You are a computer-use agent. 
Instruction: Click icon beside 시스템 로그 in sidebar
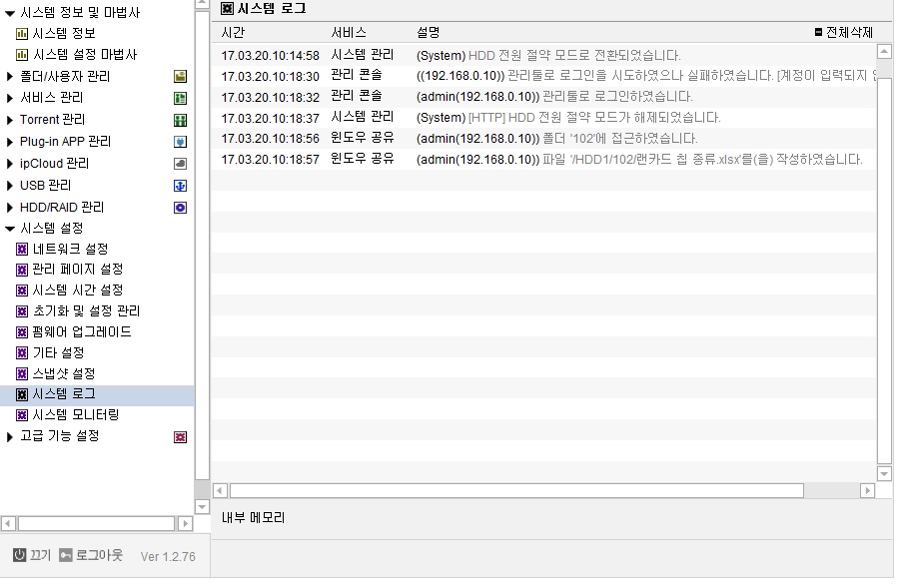coord(22,394)
